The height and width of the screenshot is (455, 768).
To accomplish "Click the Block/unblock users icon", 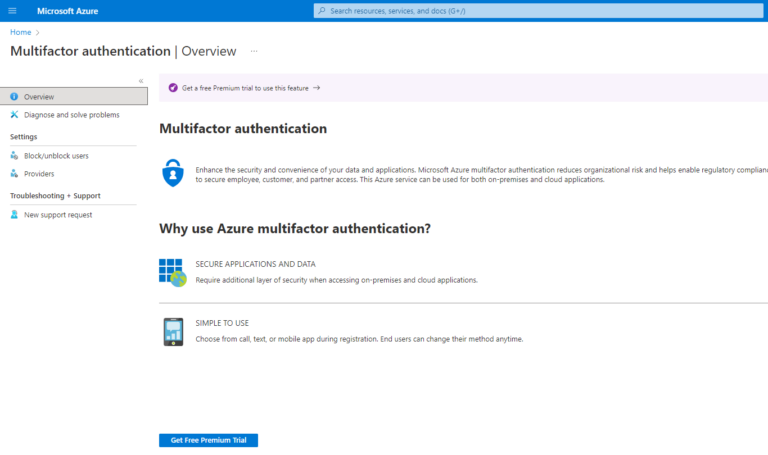I will [14, 156].
